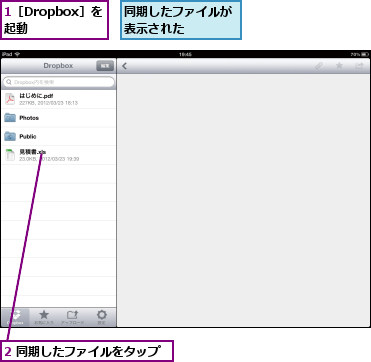Tap the Public folder icon
Image resolution: width=371 pixels, height=362 pixels.
10,136
